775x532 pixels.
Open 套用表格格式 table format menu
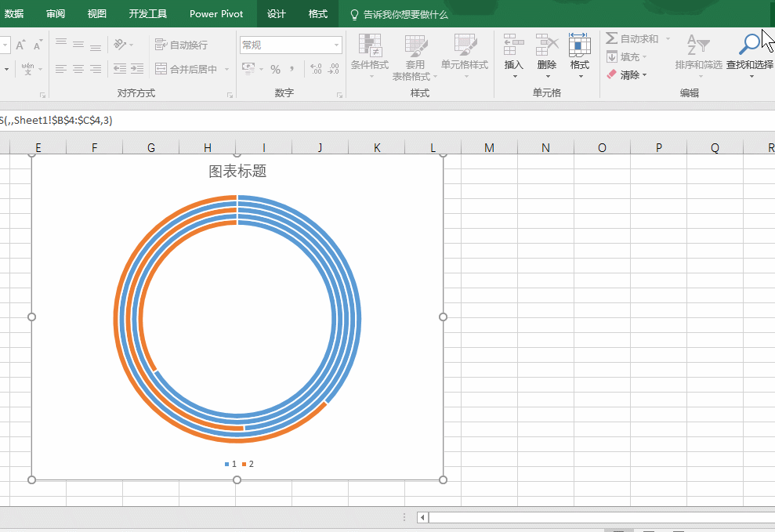tap(415, 56)
